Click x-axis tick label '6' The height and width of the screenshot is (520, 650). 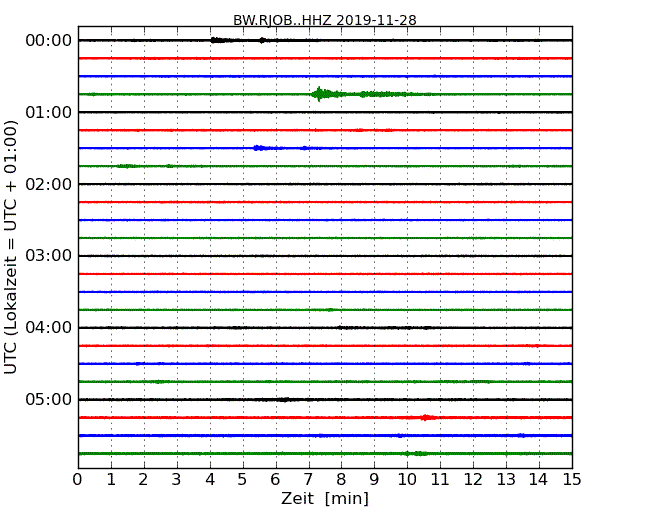275,479
